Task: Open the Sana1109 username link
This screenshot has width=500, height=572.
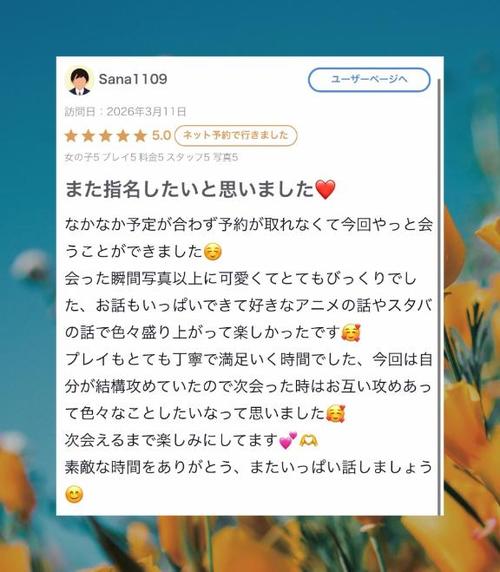Action: coord(133,79)
